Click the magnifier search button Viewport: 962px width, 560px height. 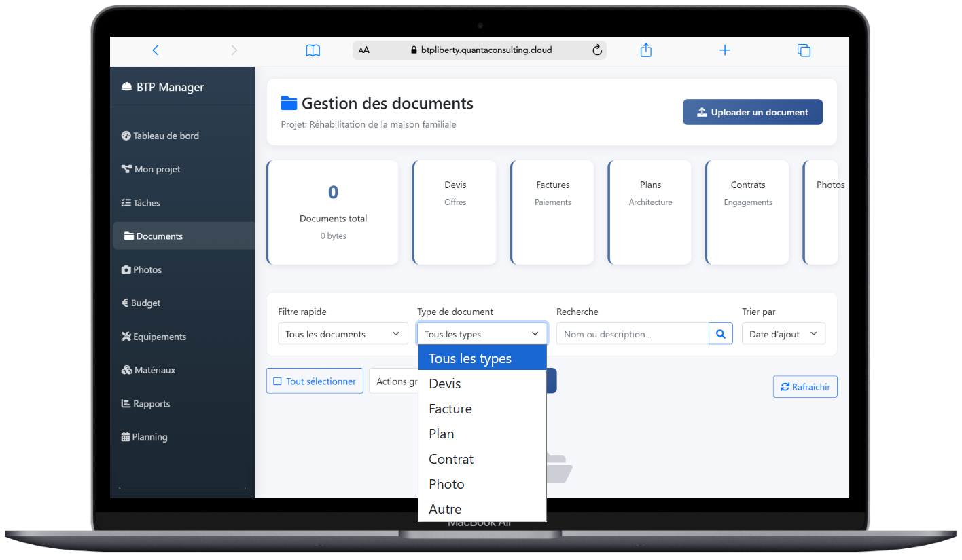(721, 334)
